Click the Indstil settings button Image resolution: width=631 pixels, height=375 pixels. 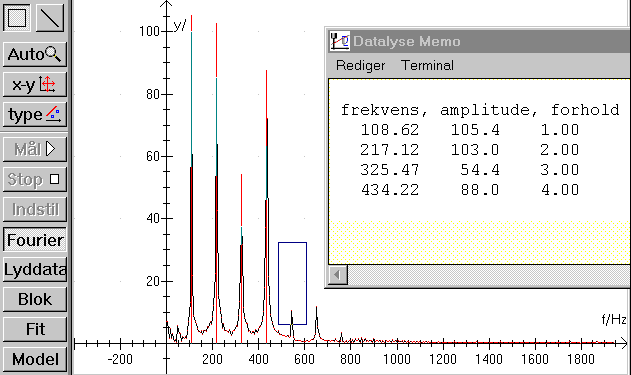tap(35, 210)
